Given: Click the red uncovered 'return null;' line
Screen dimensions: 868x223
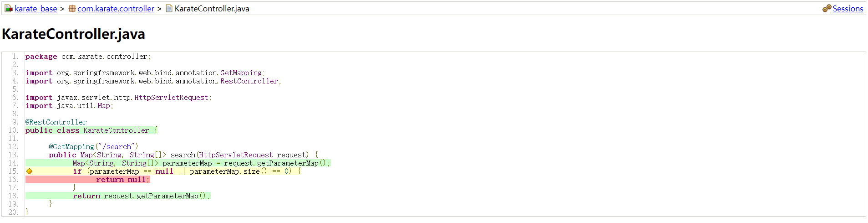Looking at the screenshot, I should [x=87, y=180].
